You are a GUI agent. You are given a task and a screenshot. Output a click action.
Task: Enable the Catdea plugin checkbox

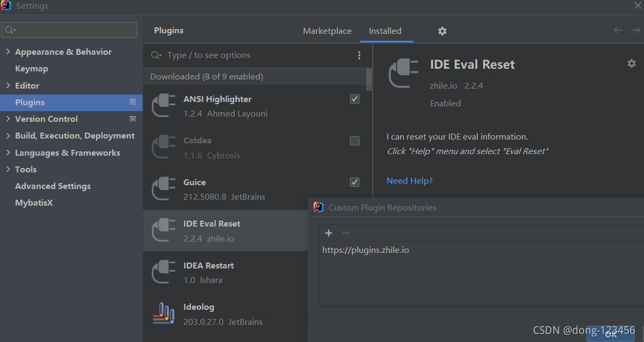point(354,141)
